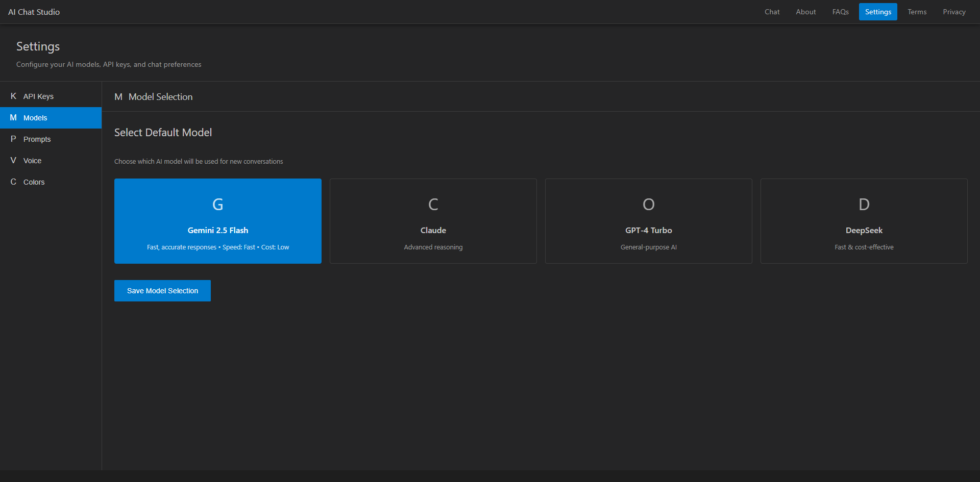Image resolution: width=980 pixels, height=482 pixels.
Task: Navigate to the Terms page
Action: [917, 11]
